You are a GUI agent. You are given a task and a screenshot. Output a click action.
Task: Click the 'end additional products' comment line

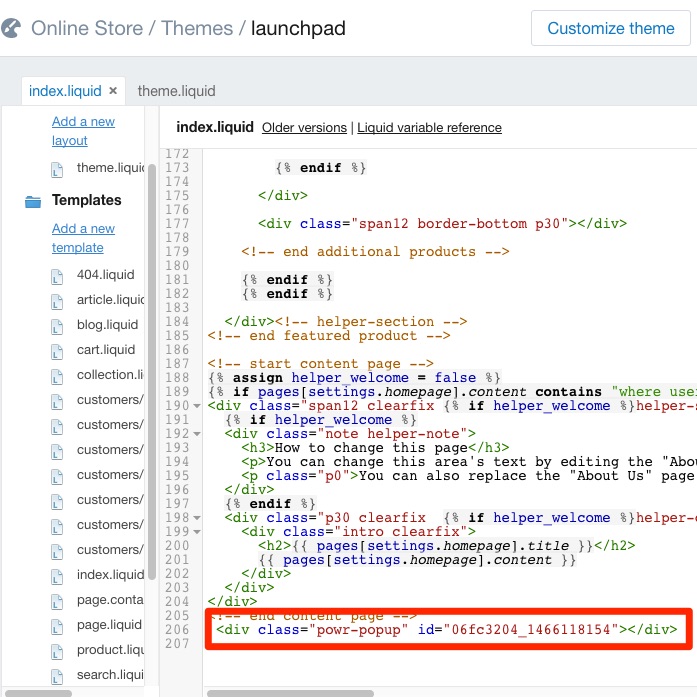375,252
